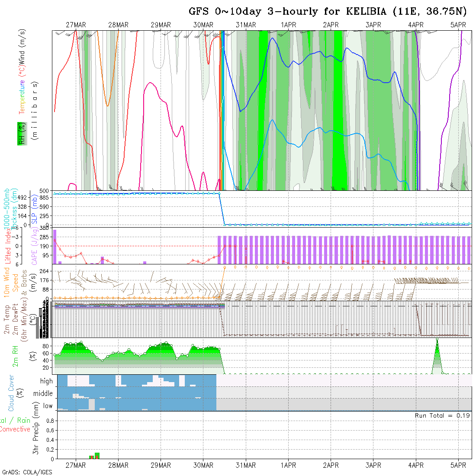476x476 pixels.
Task: Click the 2m RH spike peak near 4APR
Action: pyautogui.click(x=437, y=339)
